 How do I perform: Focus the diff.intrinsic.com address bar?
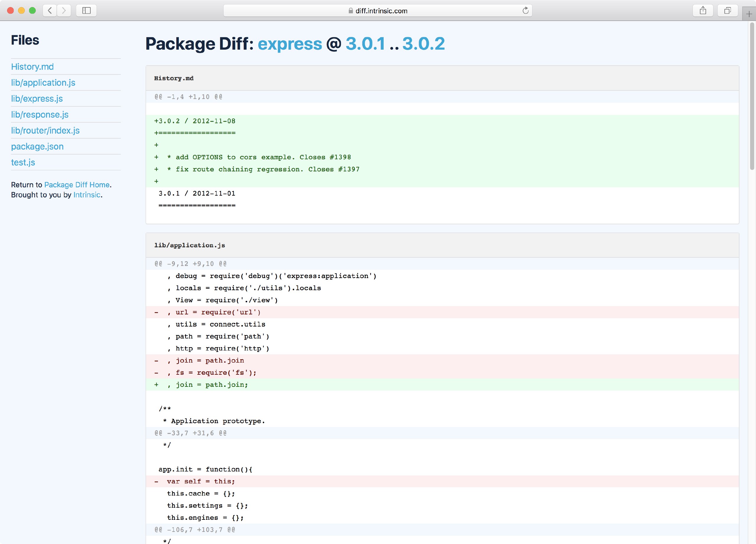click(x=377, y=10)
